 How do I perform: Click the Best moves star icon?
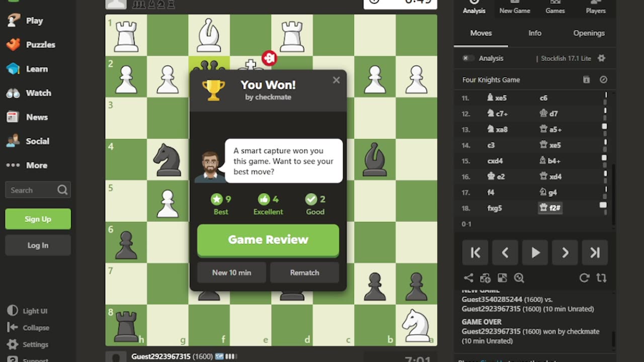point(217,199)
